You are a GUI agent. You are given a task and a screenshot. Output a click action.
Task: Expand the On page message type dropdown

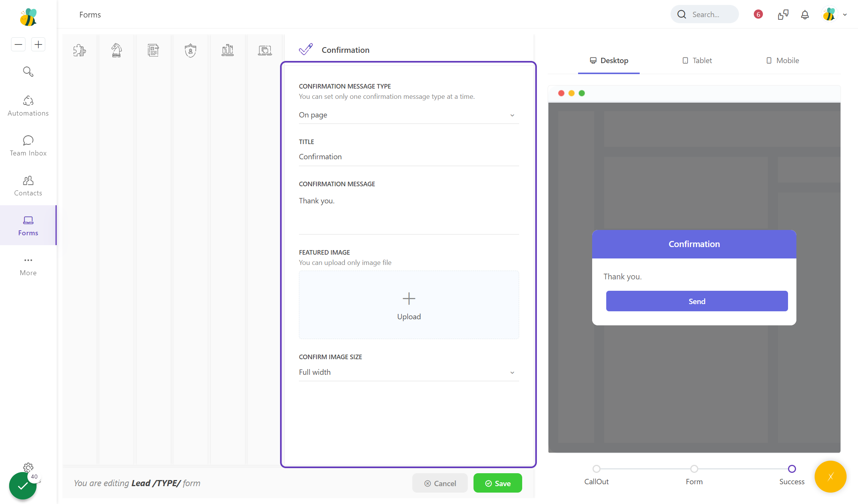coord(409,115)
